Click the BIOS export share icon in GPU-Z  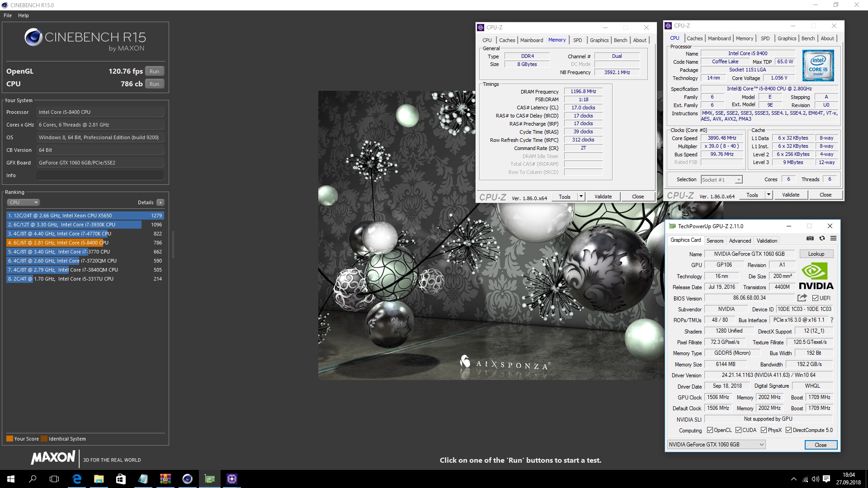point(802,298)
